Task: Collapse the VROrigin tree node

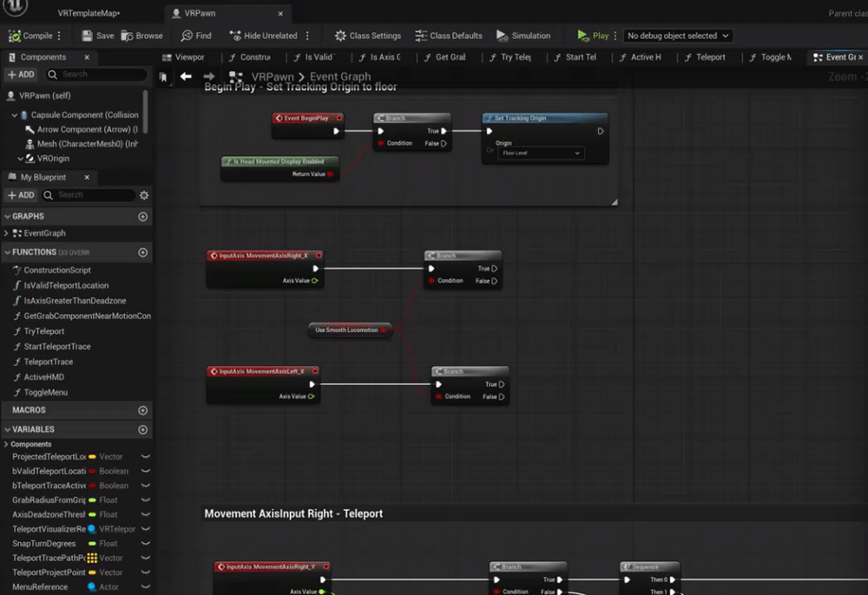Action: (20, 158)
